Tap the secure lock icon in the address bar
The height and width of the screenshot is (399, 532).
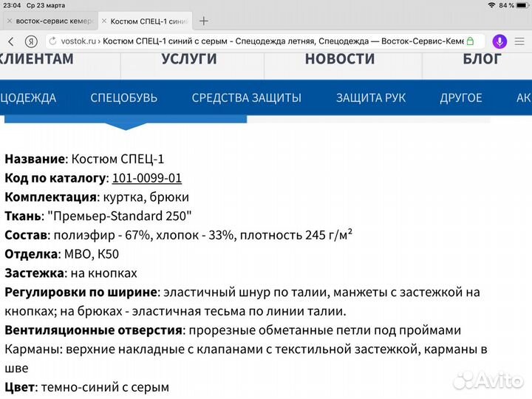coord(471,41)
